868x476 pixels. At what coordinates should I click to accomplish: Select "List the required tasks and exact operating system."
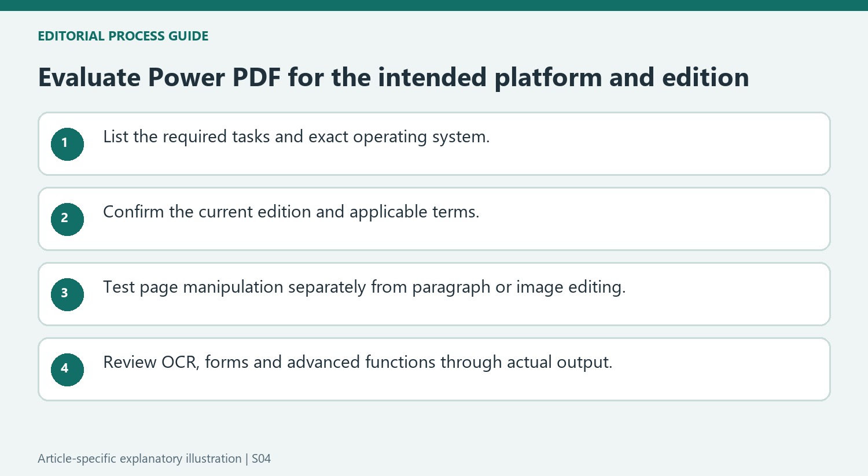[296, 137]
